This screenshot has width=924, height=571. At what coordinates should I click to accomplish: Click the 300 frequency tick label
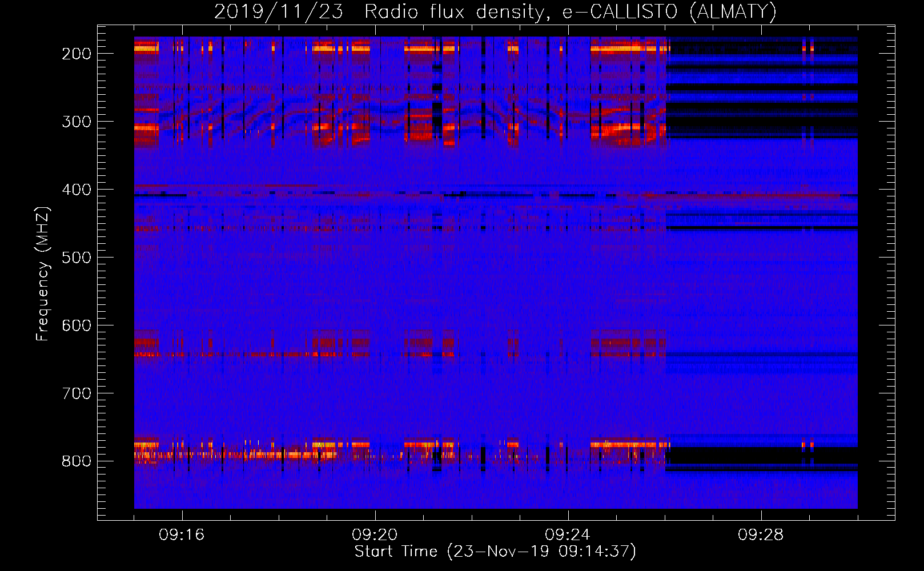click(77, 122)
